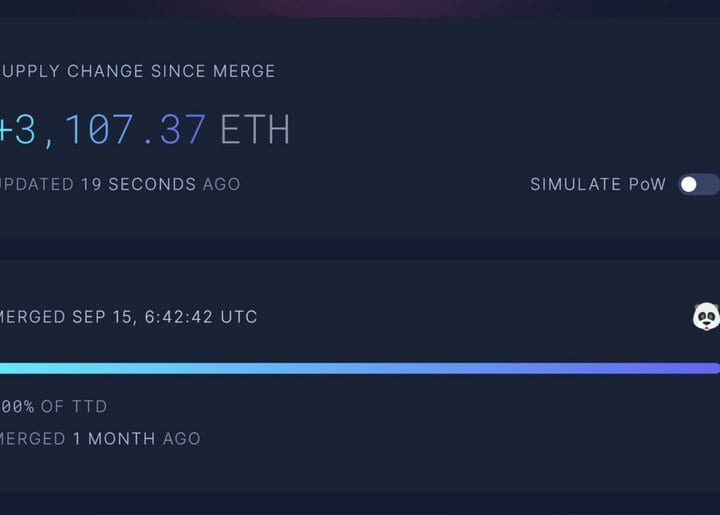This screenshot has width=720, height=515.
Task: Click the 100% of TTD label
Action: click(x=53, y=407)
